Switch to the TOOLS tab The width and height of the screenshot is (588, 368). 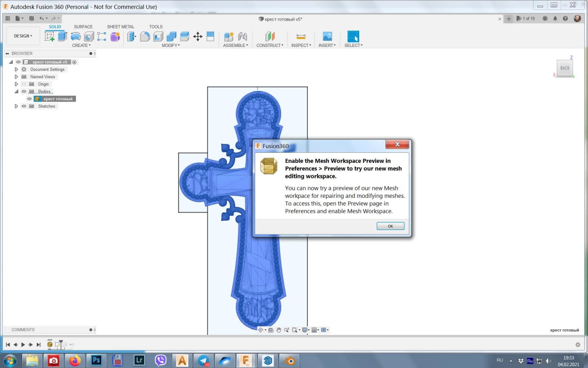tap(156, 27)
